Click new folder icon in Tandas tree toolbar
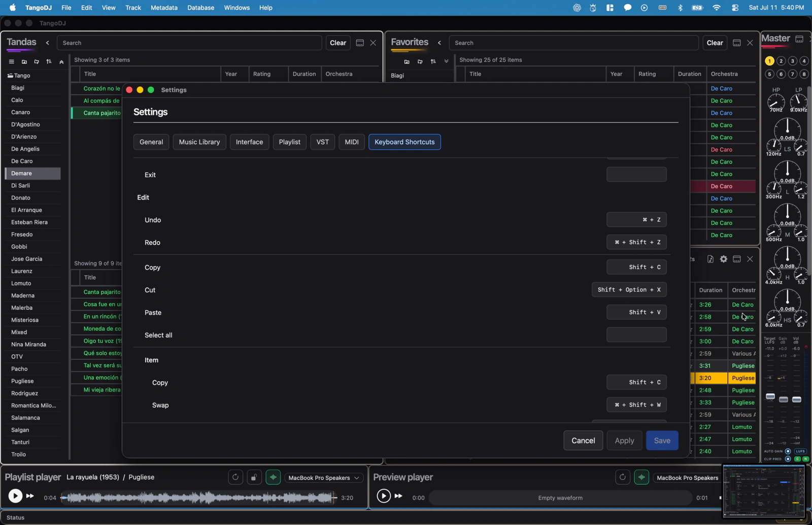 [24, 61]
